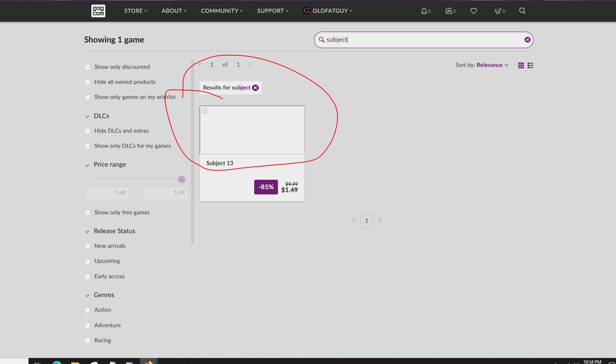Click the crossed-out $9.99 original price

[292, 184]
